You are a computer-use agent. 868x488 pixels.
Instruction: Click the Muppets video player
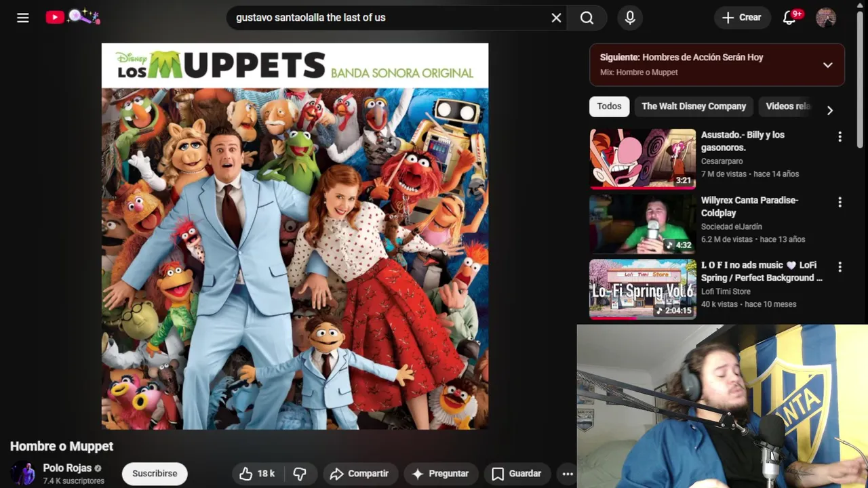click(x=295, y=237)
